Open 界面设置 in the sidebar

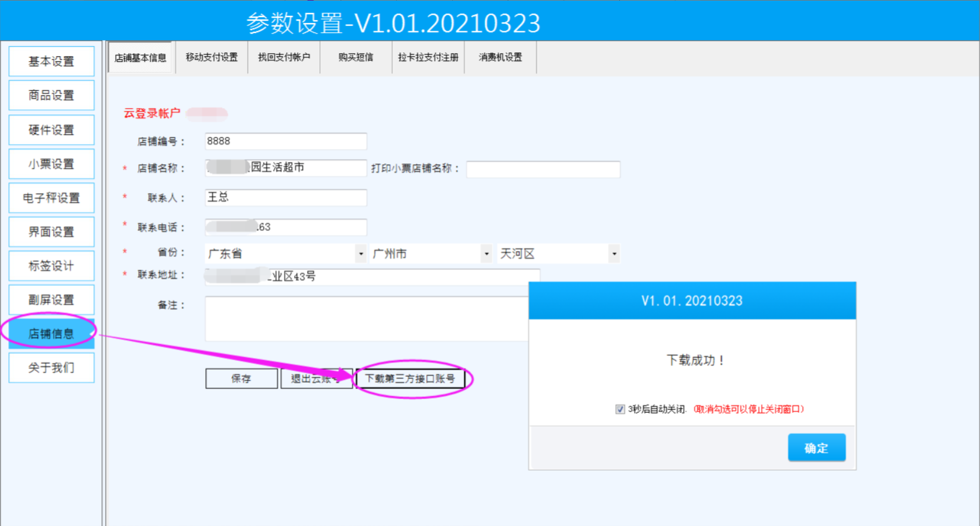click(x=51, y=232)
